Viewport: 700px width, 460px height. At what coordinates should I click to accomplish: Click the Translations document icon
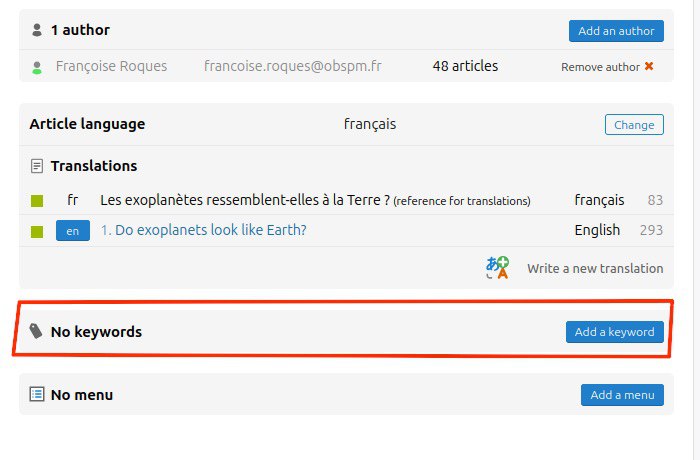pos(37,166)
